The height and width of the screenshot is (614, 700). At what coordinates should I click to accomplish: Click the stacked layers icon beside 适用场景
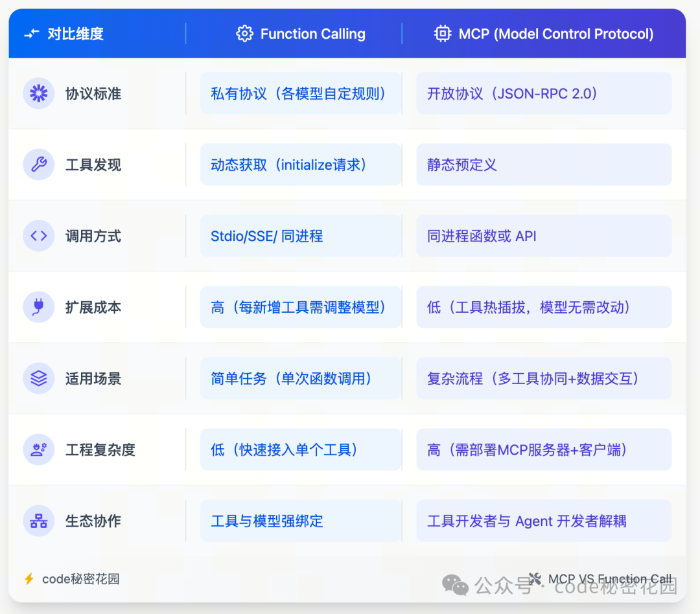coord(38,378)
